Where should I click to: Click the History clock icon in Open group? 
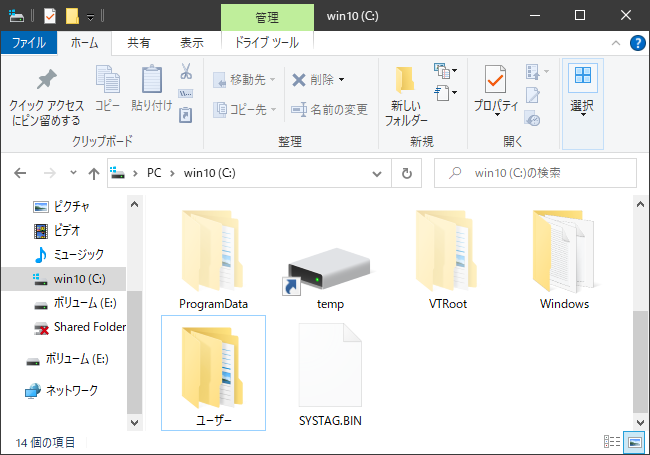532,118
